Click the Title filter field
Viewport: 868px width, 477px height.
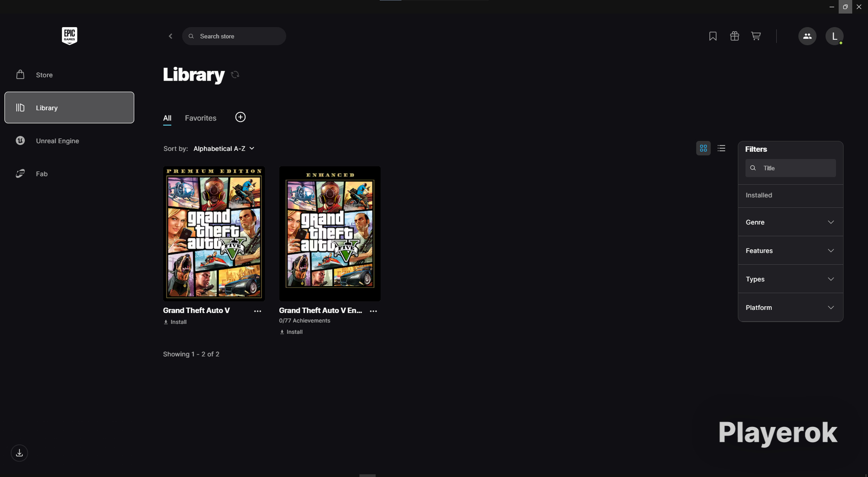790,168
